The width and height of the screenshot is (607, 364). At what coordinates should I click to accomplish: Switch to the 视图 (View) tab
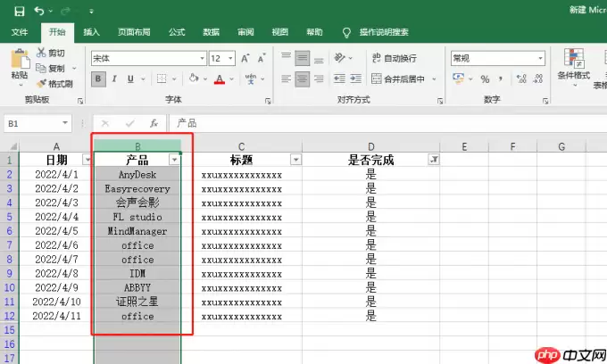click(x=280, y=32)
